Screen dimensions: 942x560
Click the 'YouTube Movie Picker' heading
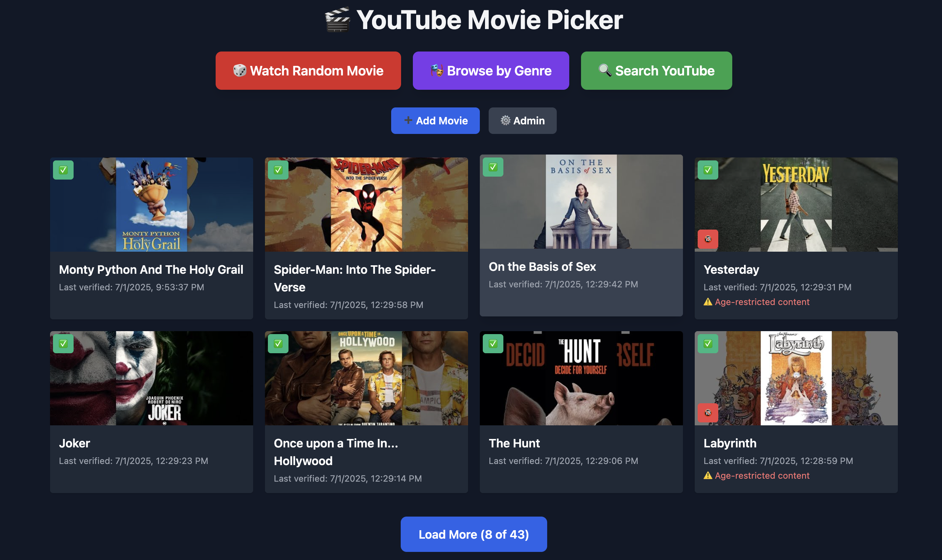489,20
